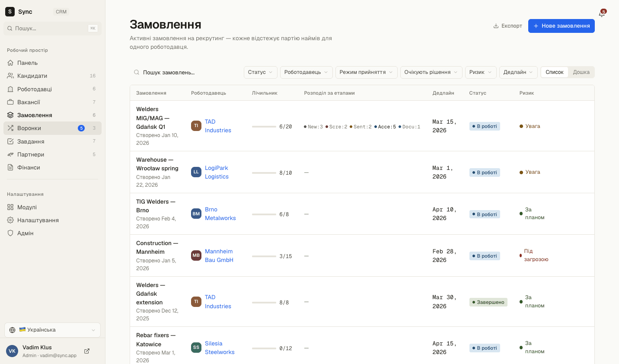Open Фінанси section
Image resolution: width=619 pixels, height=364 pixels.
[52, 167]
